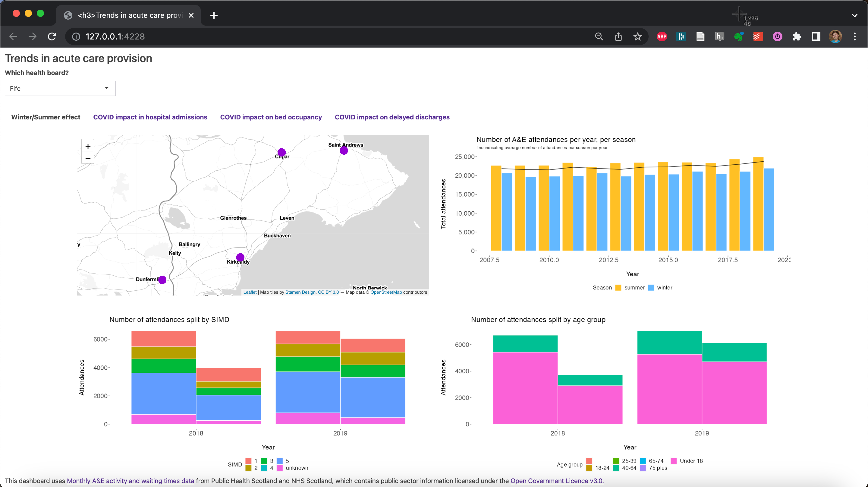Expand the tab search chevron
The height and width of the screenshot is (487, 868).
[854, 15]
